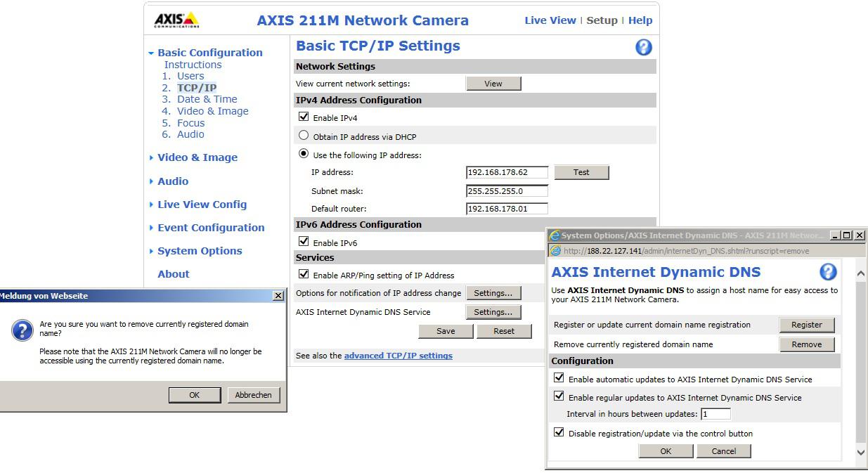This screenshot has height=473, width=868.
Task: Confirm domain removal with OK in message dialog
Action: point(195,395)
